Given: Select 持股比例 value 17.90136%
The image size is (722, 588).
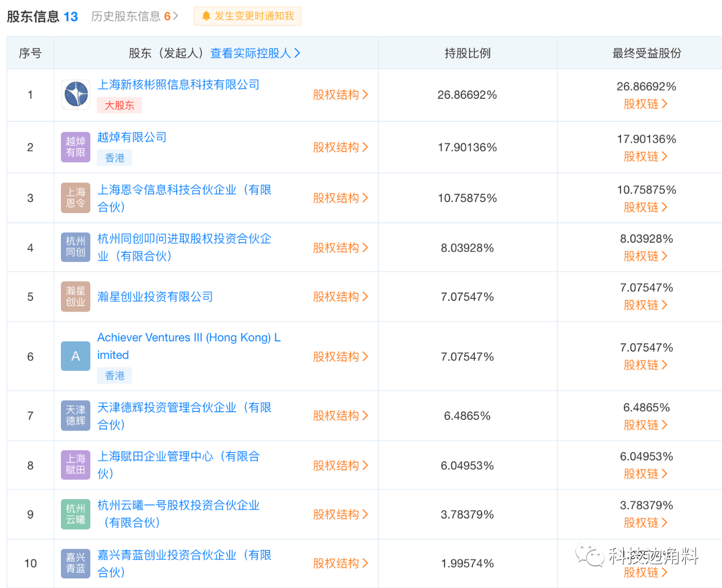Looking at the screenshot, I should point(468,147).
